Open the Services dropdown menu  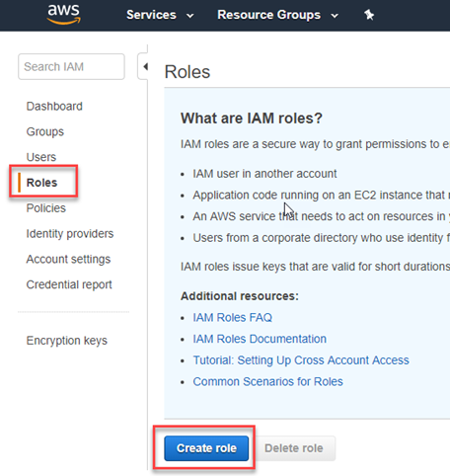coord(160,15)
